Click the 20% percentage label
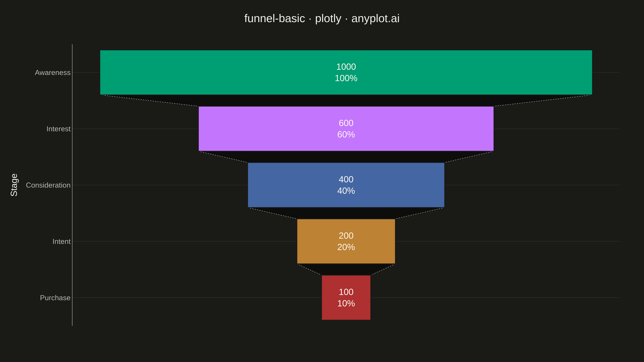 click(346, 247)
